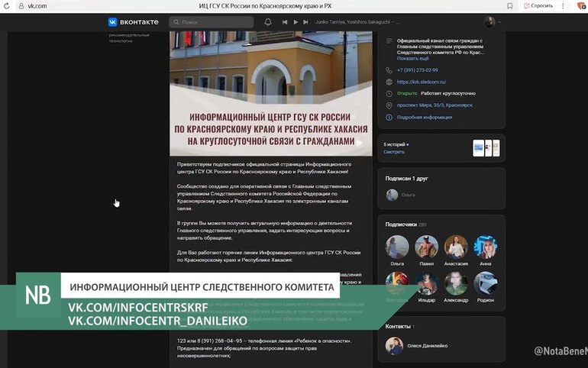This screenshot has height=368, width=588.
Task: Play the current music track
Action: tap(296, 22)
